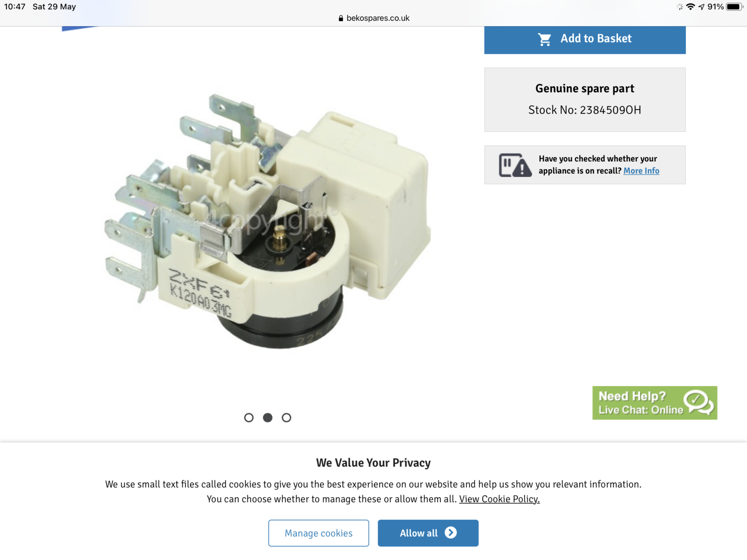Tap the 10:47 clock in status bar
The image size is (747, 560).
(x=15, y=7)
